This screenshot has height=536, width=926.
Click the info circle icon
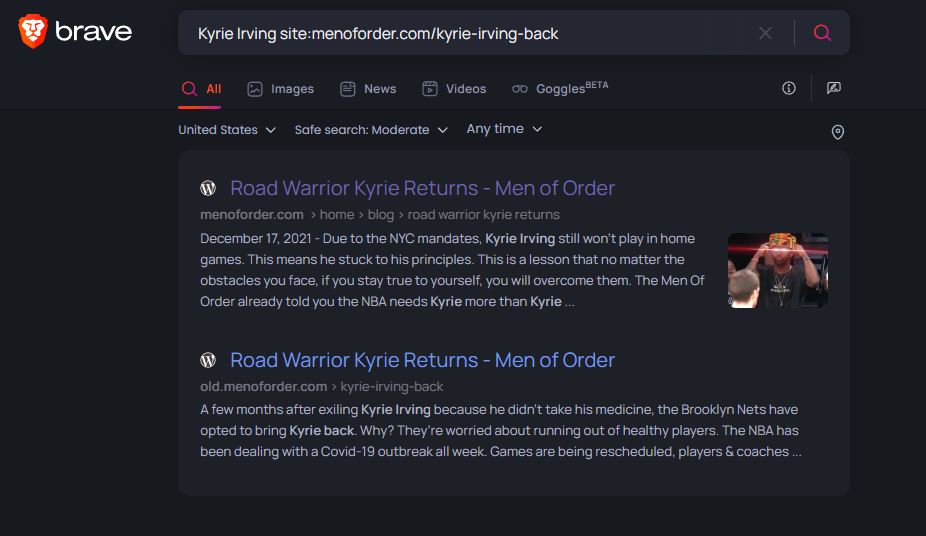pos(788,89)
